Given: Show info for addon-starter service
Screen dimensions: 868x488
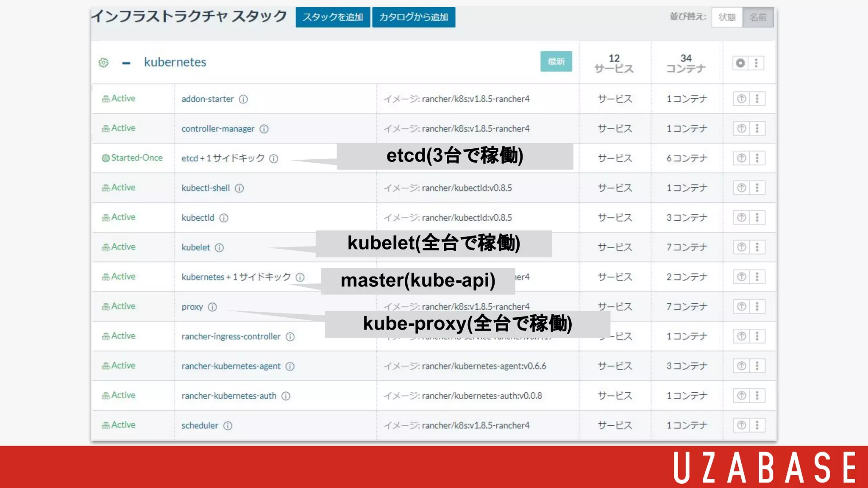Looking at the screenshot, I should click(x=243, y=99).
